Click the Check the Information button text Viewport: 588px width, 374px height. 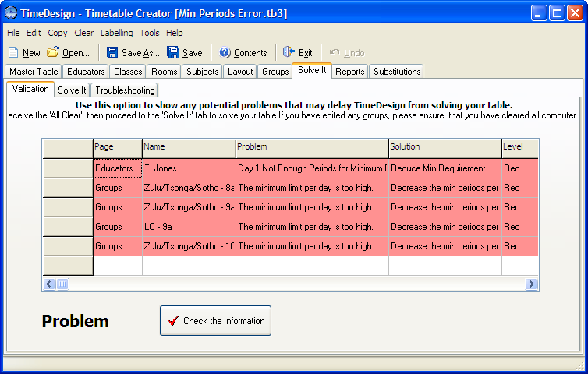(224, 321)
